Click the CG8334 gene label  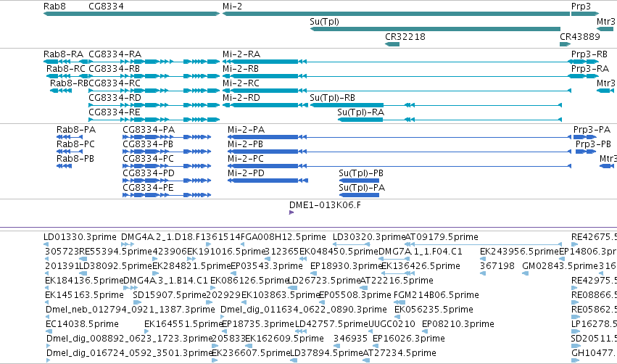[x=107, y=7]
